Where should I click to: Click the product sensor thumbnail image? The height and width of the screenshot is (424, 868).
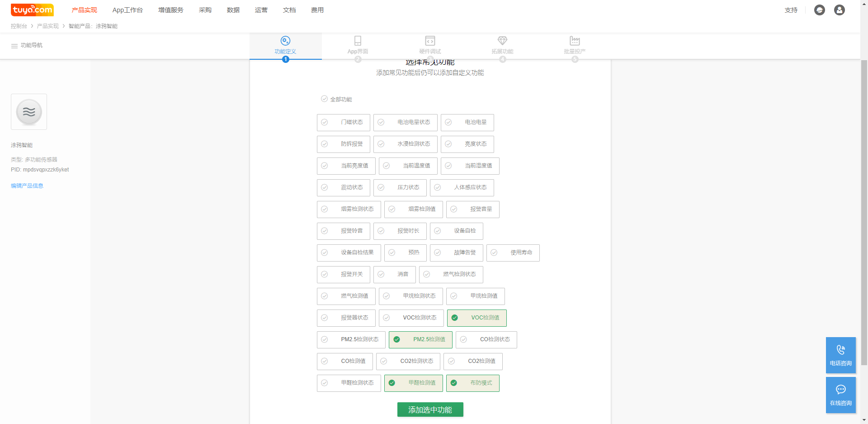click(29, 112)
